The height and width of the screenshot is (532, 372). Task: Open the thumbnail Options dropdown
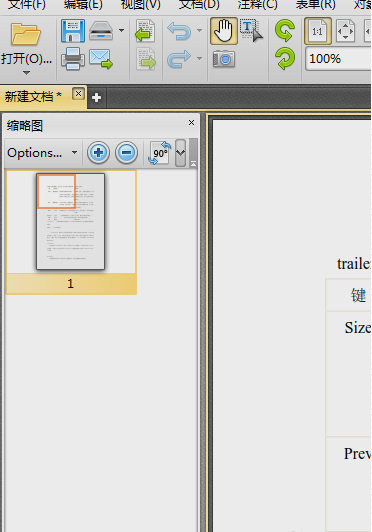point(42,153)
